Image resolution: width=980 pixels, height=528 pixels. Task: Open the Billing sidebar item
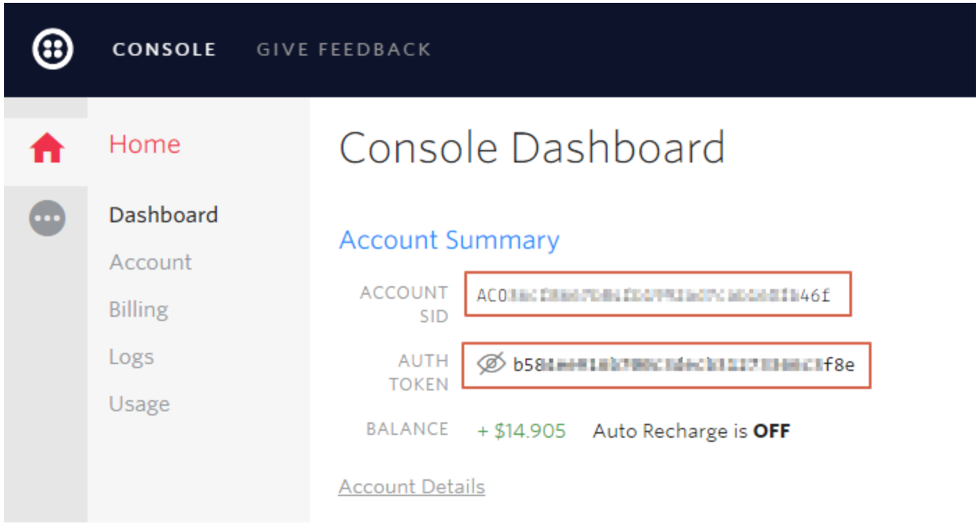point(138,309)
